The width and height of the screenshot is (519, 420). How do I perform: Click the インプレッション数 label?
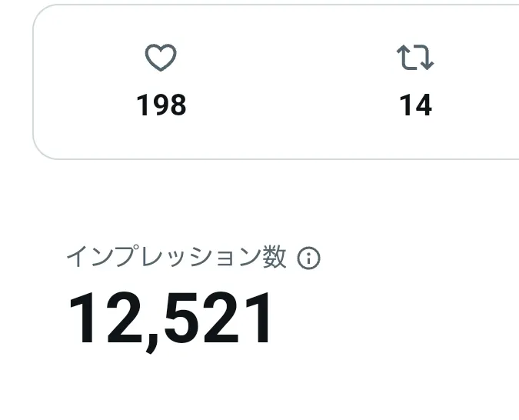coord(176,257)
